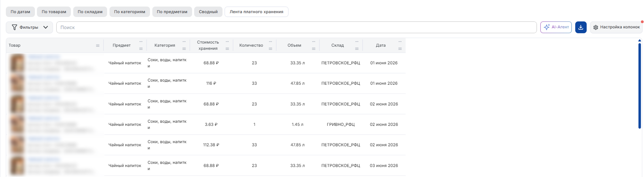This screenshot has height=177, width=644.
Task: Switch to the По категориям tab
Action: tap(130, 12)
